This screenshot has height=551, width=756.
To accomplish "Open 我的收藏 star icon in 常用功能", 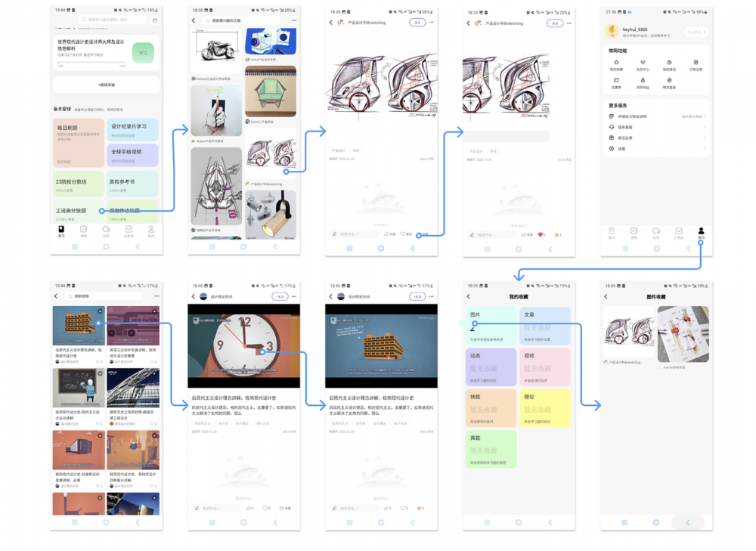I will pos(616,63).
